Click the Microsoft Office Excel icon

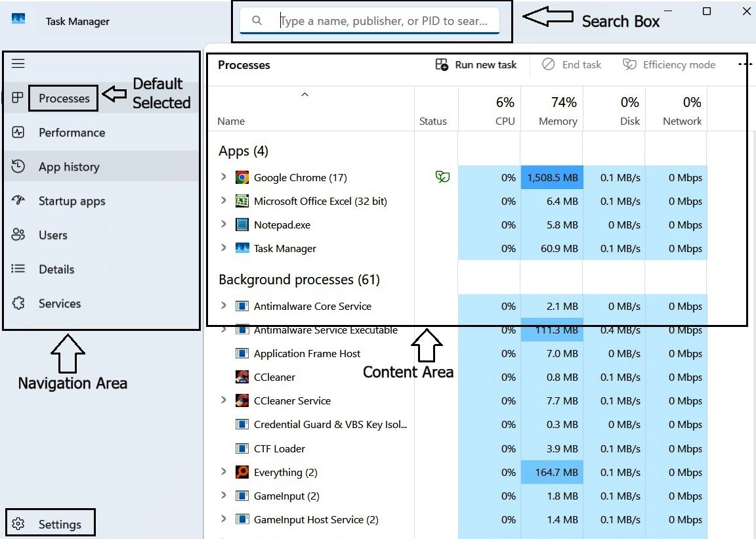(x=242, y=201)
